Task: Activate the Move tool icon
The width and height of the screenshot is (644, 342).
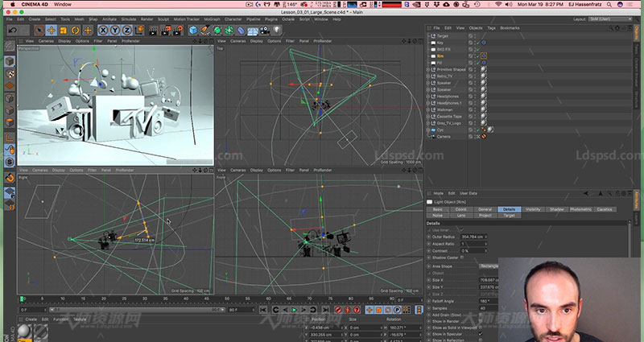Action: [x=52, y=31]
